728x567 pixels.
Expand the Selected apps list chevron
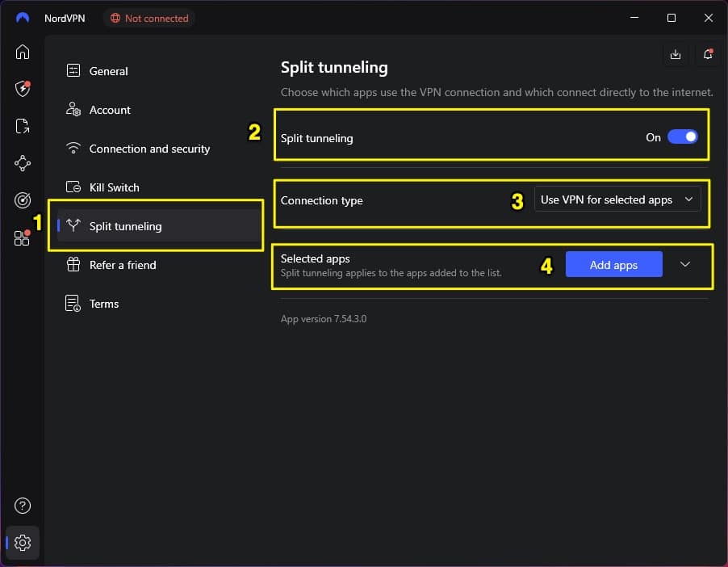pos(685,264)
